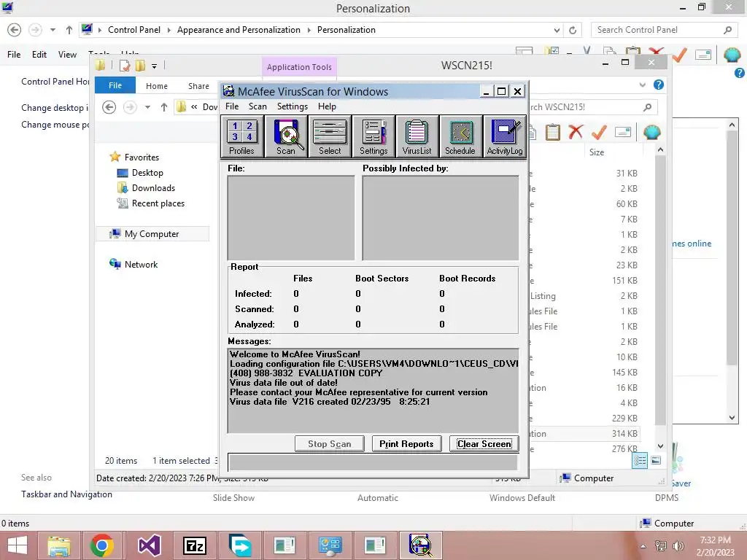
Task: Click the Print Reports button
Action: (x=406, y=444)
